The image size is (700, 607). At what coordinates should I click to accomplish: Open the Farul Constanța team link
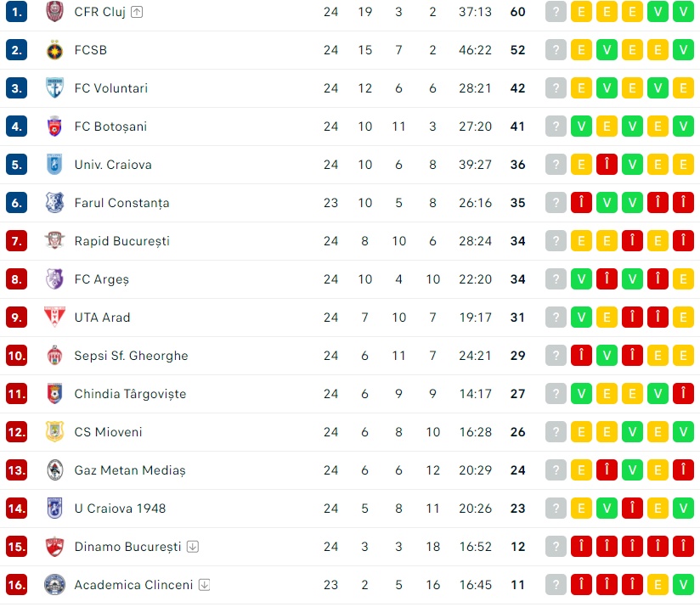(121, 203)
